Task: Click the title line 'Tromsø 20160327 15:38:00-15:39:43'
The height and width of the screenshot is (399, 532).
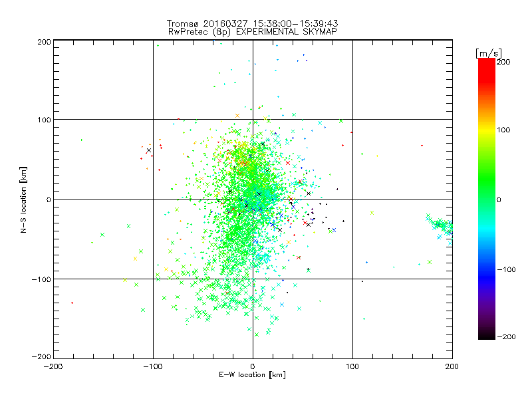Action: coord(252,23)
